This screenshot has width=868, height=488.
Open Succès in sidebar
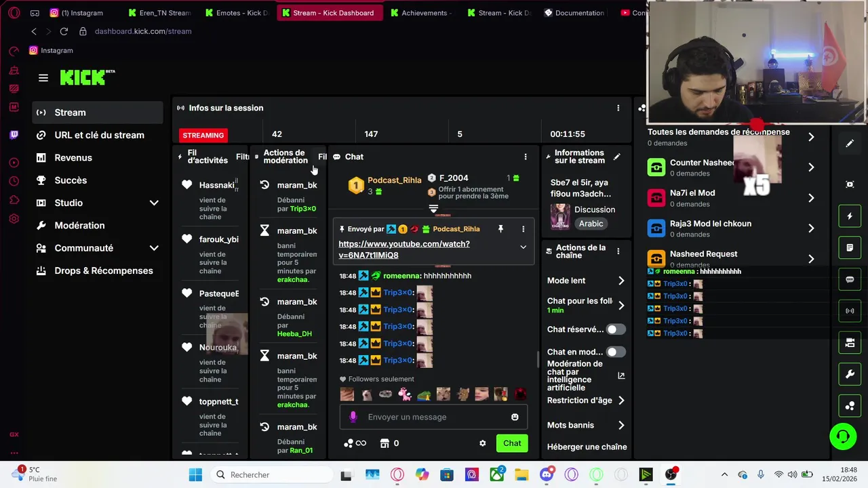98,180
